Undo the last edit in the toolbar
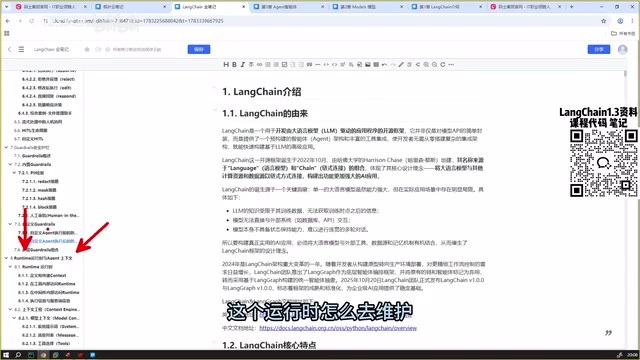The height and width of the screenshot is (360, 640). pos(384,64)
